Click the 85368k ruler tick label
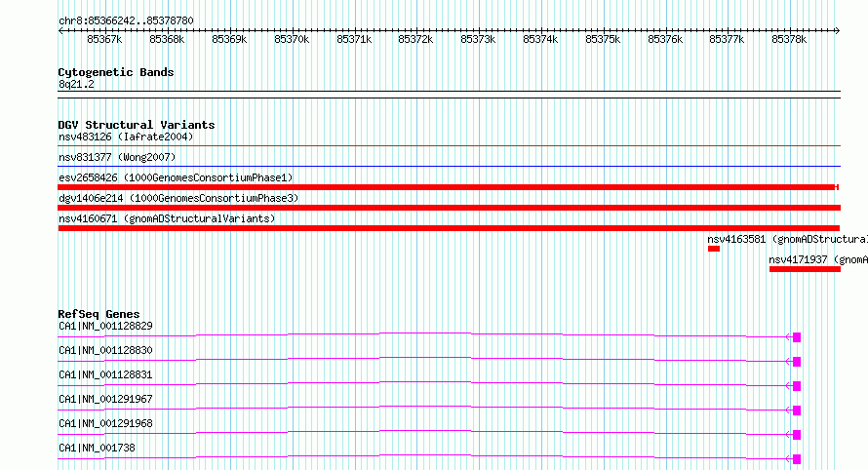This screenshot has width=868, height=470. [x=167, y=39]
